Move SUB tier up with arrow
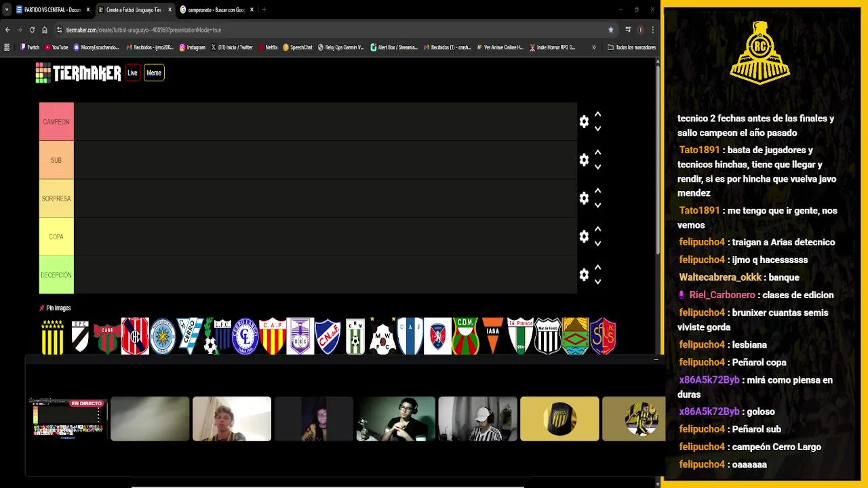 [597, 153]
